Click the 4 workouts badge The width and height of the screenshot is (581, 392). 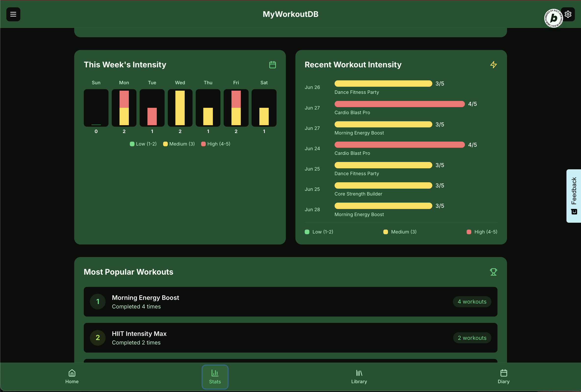(472, 302)
